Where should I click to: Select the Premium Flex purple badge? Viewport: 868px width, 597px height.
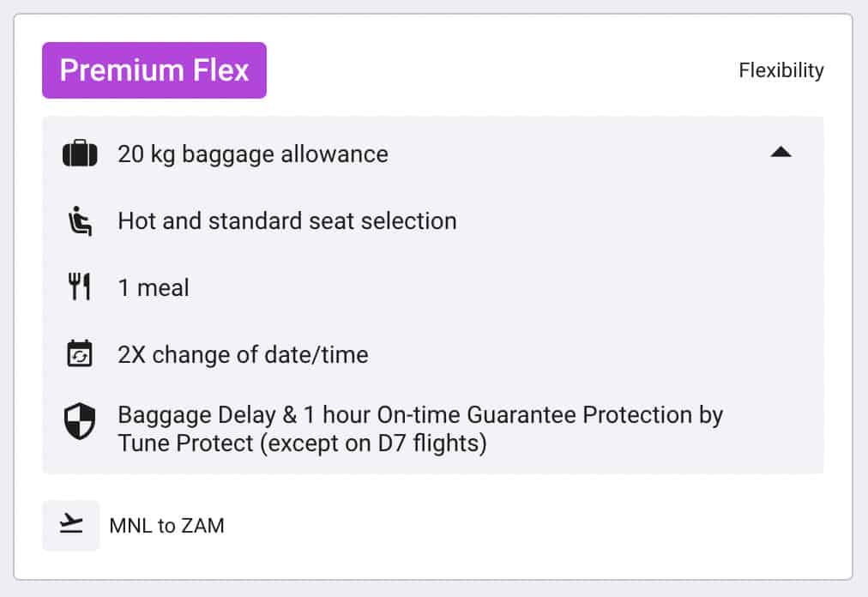[154, 70]
